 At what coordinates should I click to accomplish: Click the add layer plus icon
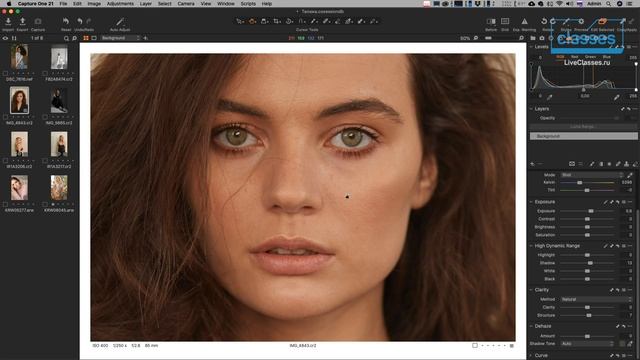532,164
